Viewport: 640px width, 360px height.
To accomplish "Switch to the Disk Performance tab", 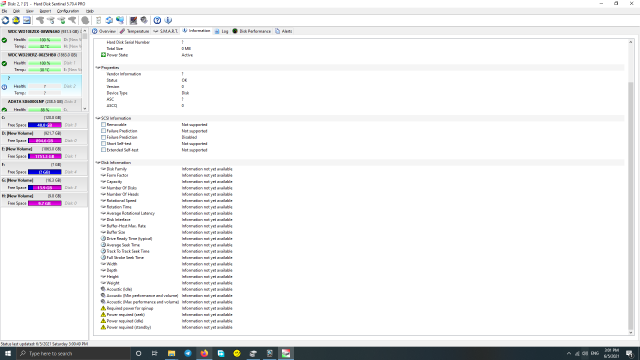I will pos(252,31).
